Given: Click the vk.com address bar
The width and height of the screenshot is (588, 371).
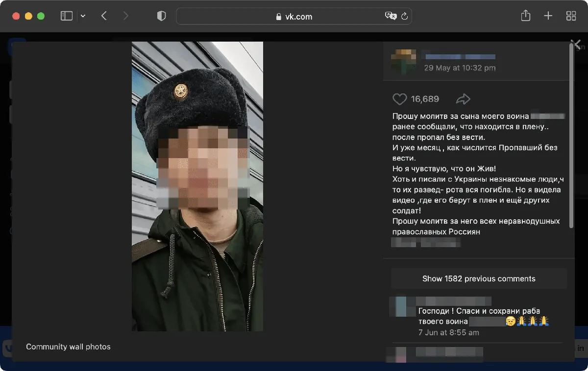Looking at the screenshot, I should pos(294,16).
